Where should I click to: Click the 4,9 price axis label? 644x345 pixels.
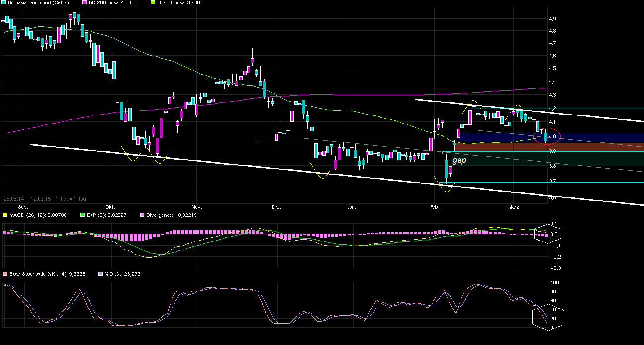click(x=552, y=19)
